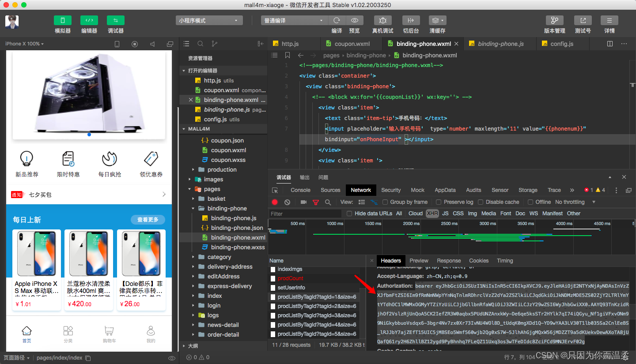The width and height of the screenshot is (636, 364).
Task: Tap 查看更多 button in simulator
Action: point(148,220)
